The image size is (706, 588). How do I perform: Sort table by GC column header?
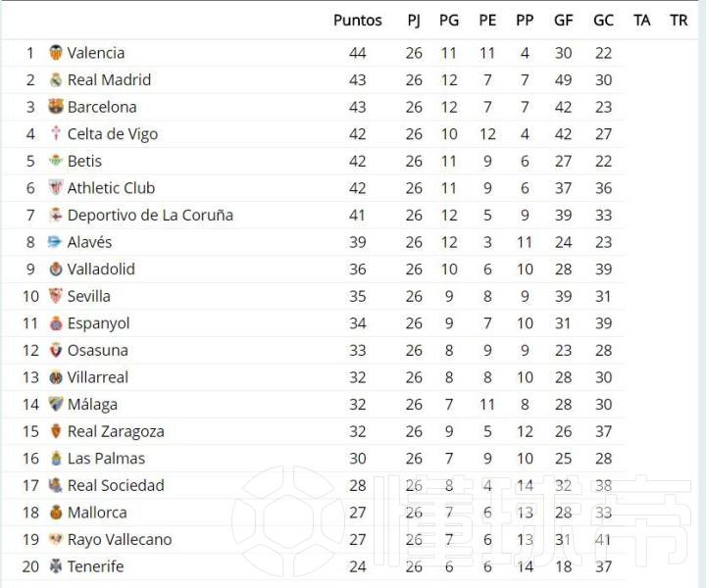pyautogui.click(x=603, y=21)
